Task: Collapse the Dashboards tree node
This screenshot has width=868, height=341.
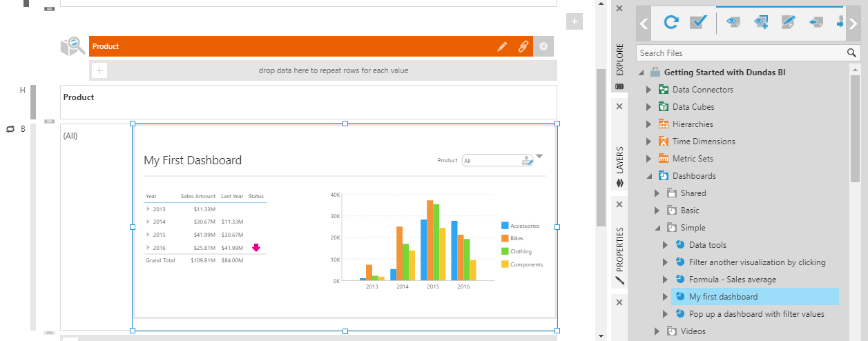Action: pos(648,176)
